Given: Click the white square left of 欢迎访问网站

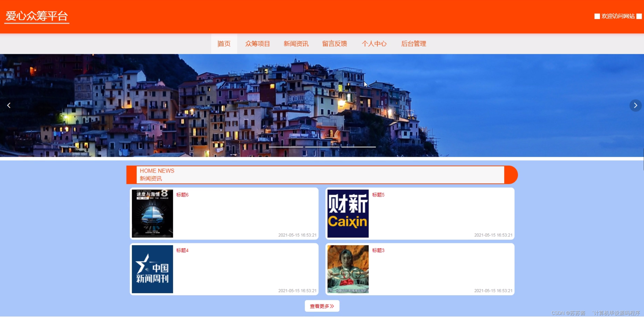Looking at the screenshot, I should tap(597, 16).
